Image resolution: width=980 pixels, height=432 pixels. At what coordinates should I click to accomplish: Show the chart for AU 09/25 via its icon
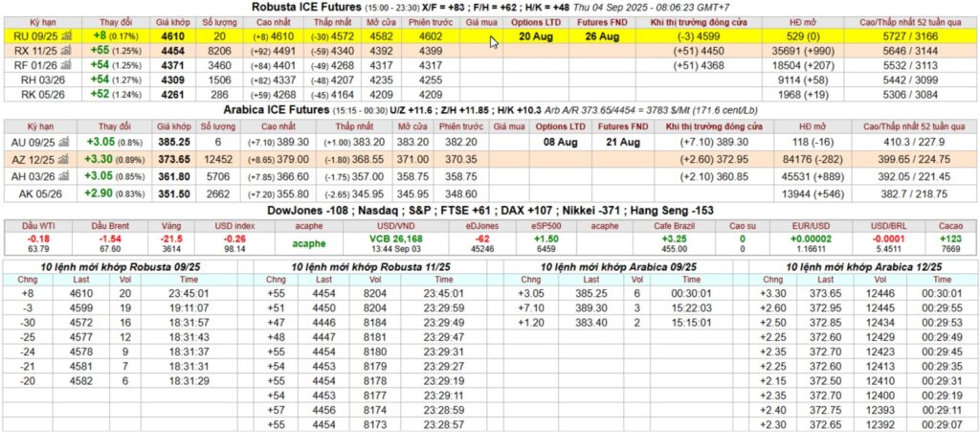64,141
